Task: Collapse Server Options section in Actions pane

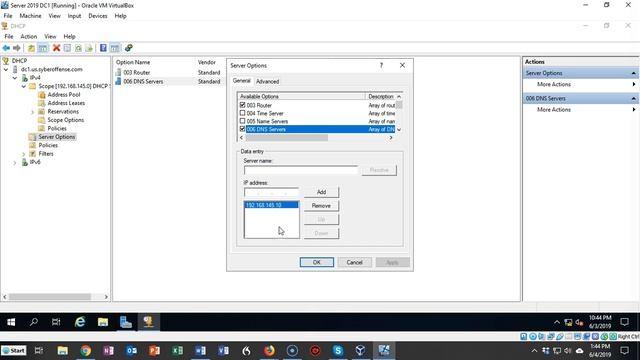Action: [x=633, y=73]
